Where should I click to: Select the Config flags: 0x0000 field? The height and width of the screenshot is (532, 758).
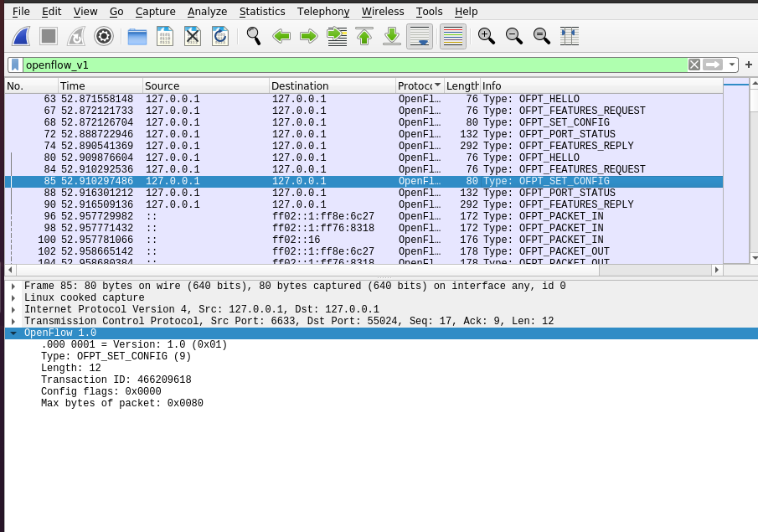click(101, 392)
